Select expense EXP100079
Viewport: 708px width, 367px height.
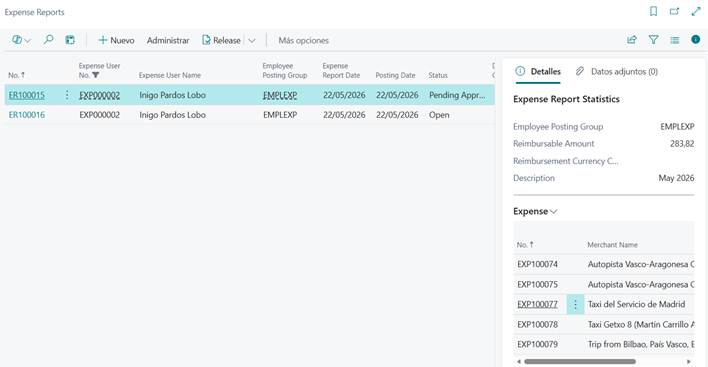click(x=537, y=344)
